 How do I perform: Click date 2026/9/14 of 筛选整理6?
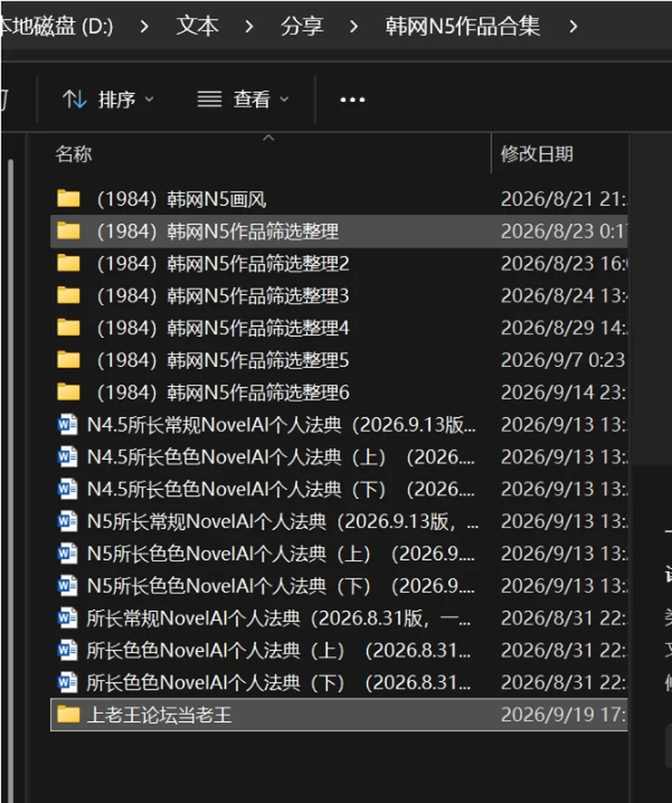(x=563, y=393)
